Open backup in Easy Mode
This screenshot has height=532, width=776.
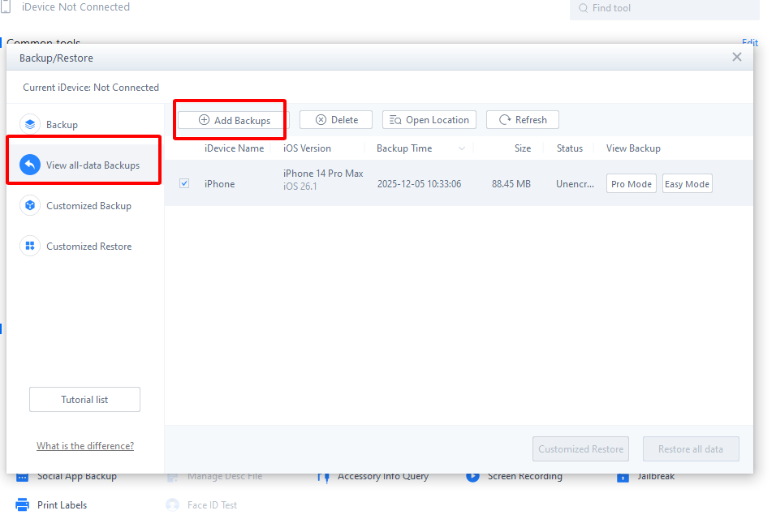(x=687, y=184)
